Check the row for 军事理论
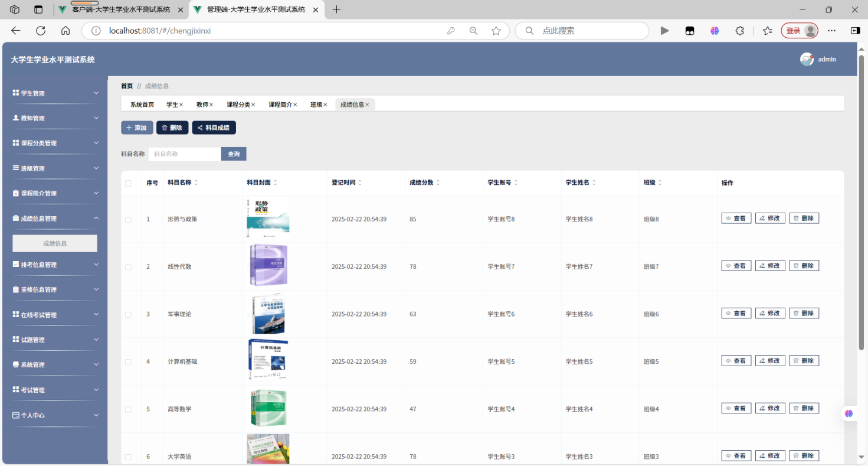 (x=128, y=314)
